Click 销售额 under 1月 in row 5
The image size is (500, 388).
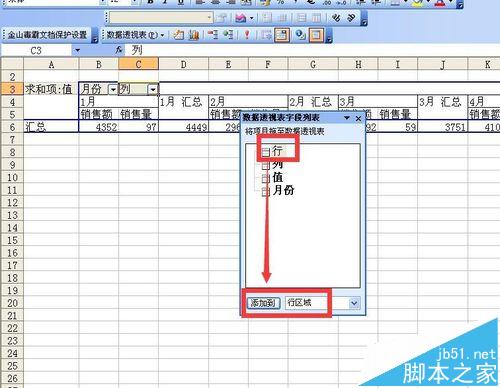[x=99, y=114]
